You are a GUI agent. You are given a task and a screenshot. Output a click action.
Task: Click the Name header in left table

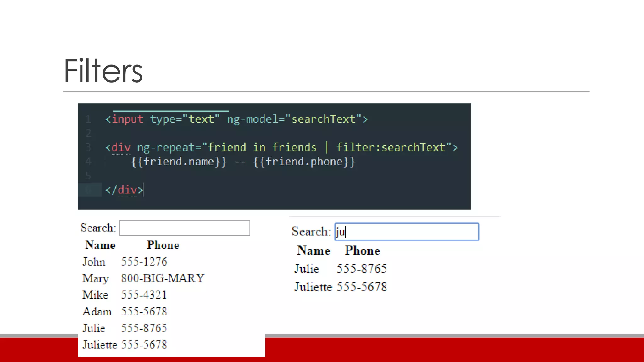coord(100,245)
